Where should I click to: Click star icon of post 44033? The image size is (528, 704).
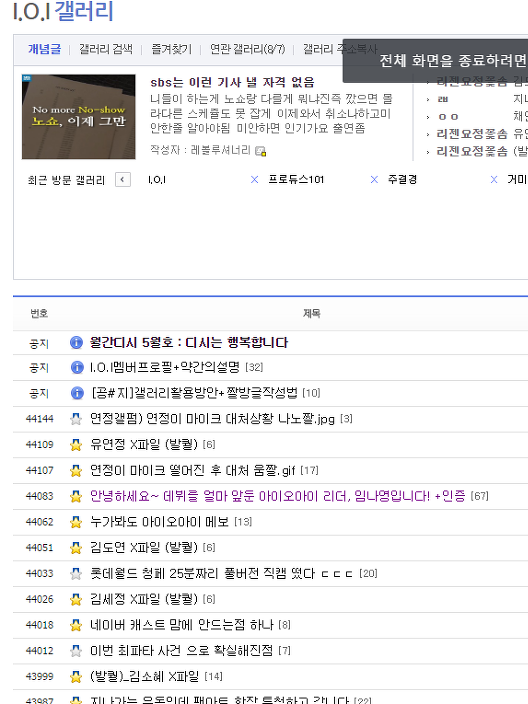click(x=76, y=574)
